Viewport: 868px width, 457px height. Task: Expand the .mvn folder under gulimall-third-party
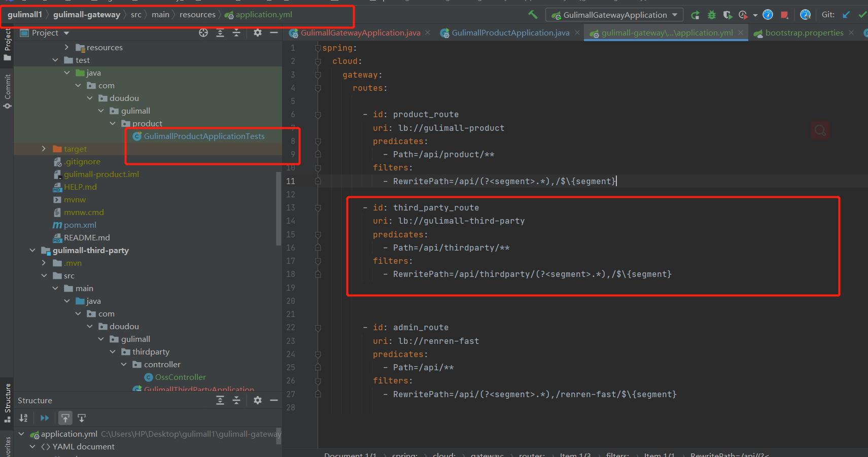(x=44, y=263)
